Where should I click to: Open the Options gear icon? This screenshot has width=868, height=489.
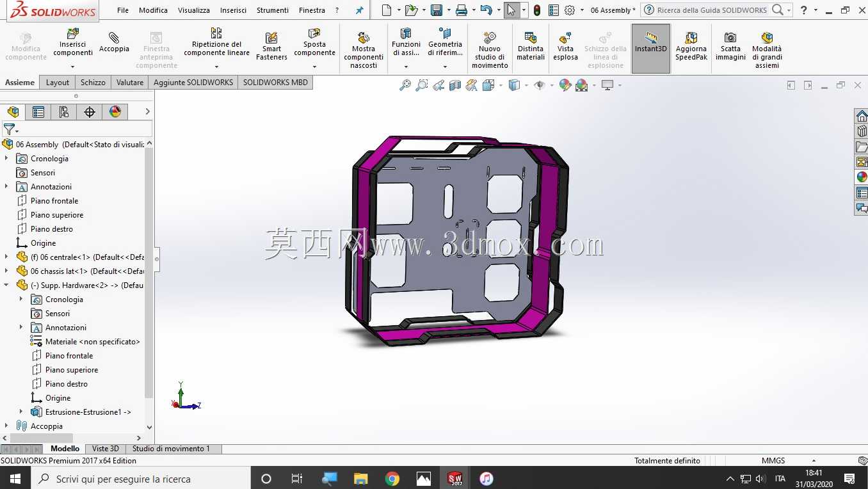570,10
